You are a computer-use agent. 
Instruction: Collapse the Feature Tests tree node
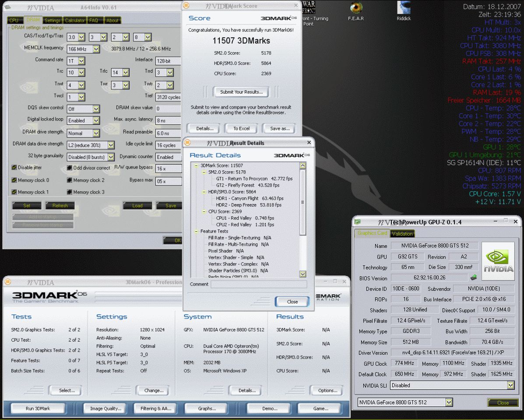196,231
